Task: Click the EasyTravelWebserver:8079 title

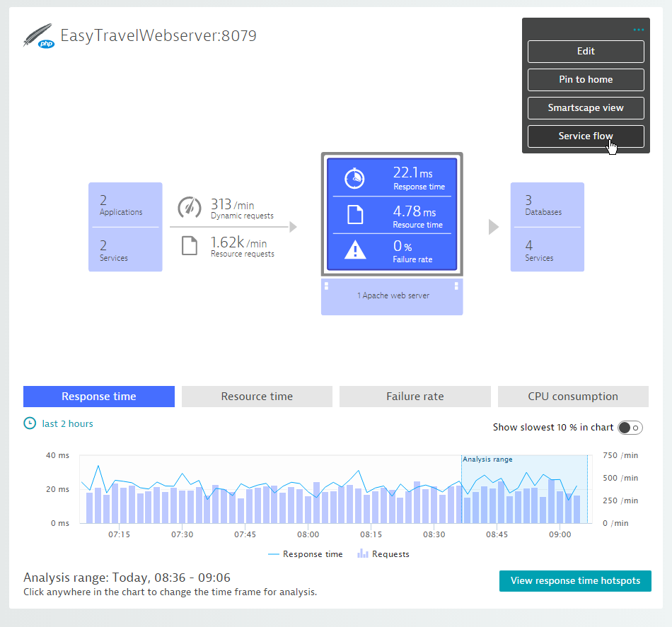Action: click(x=158, y=35)
